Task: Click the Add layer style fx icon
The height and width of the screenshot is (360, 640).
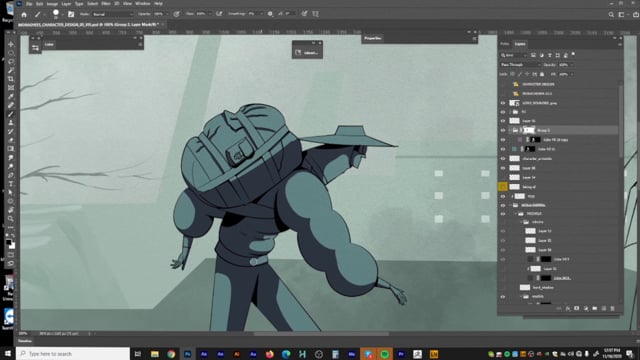Action: 568,309
